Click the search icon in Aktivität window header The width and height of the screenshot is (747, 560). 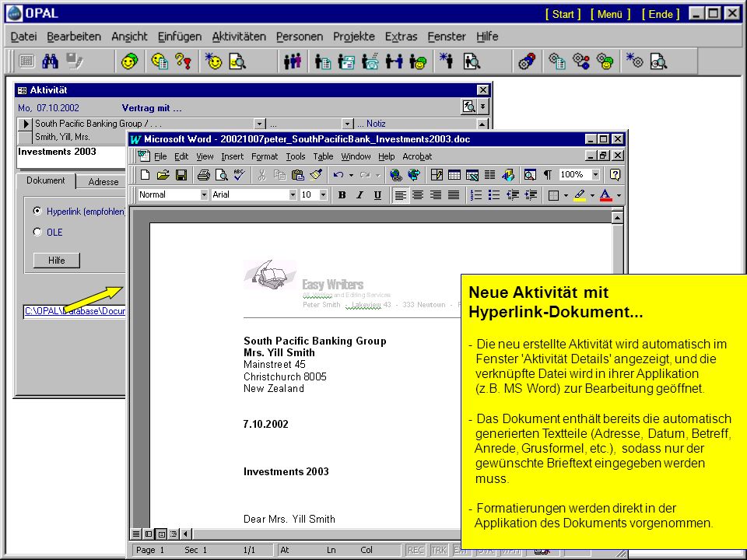pos(468,107)
